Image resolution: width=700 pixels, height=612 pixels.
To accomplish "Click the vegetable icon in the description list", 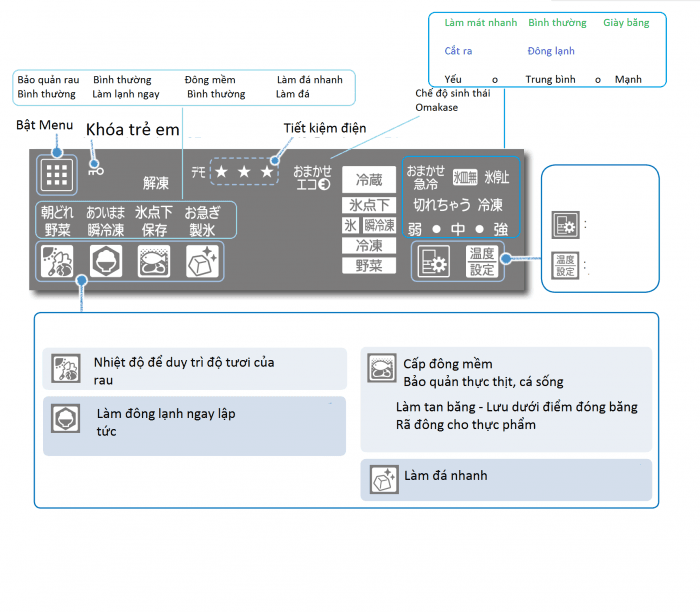I will coord(66,369).
